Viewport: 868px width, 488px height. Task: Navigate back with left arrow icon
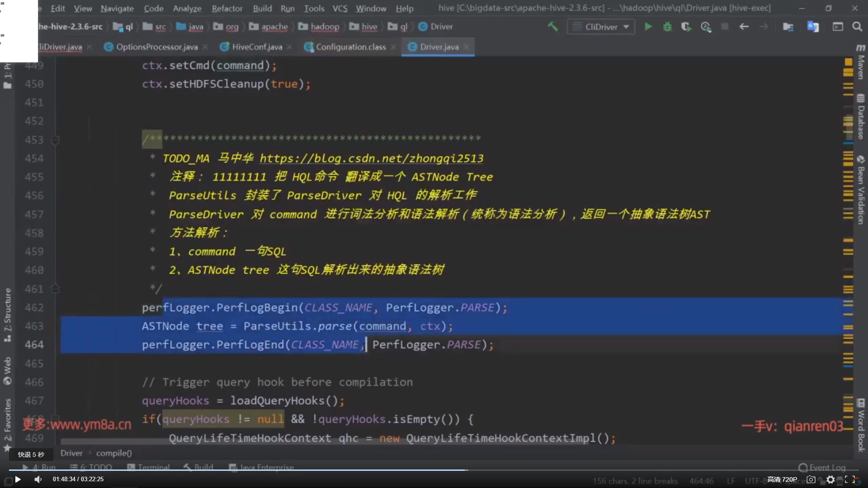point(744,27)
